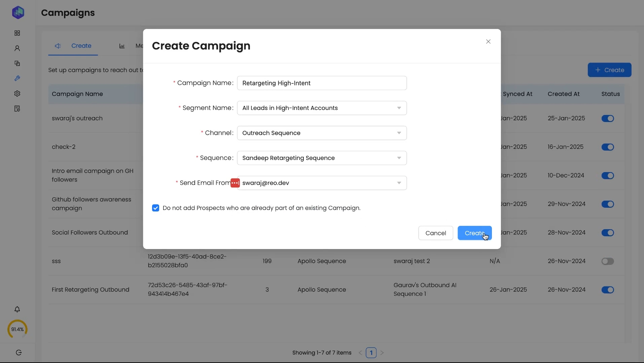Open the Segment Name dropdown
644x363 pixels.
click(322, 108)
